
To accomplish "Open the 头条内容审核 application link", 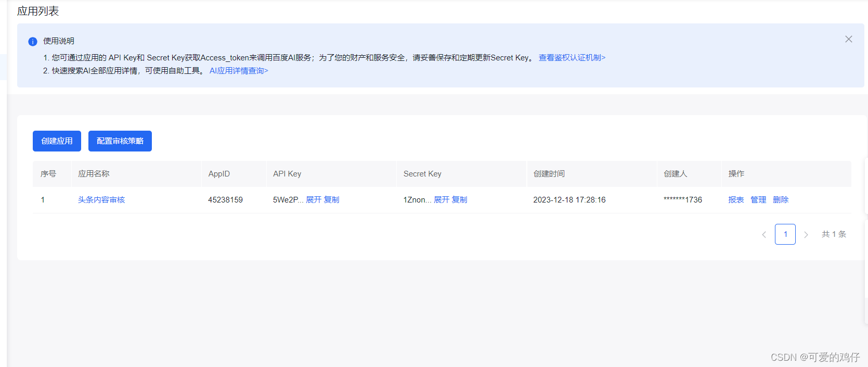I will (101, 200).
